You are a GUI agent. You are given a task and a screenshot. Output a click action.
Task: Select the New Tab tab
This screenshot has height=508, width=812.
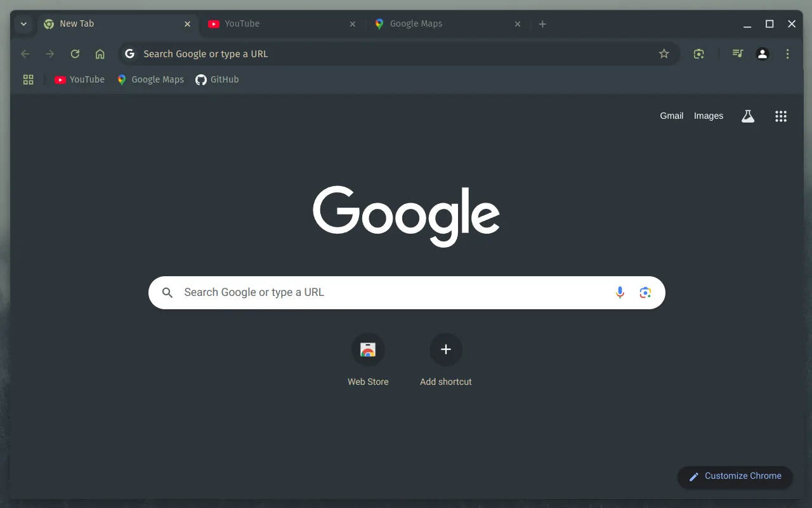[117, 24]
